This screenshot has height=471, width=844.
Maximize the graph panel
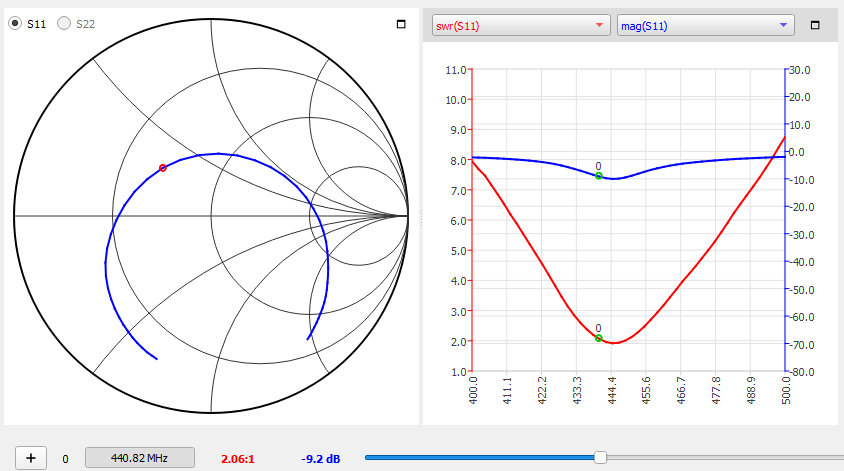815,25
